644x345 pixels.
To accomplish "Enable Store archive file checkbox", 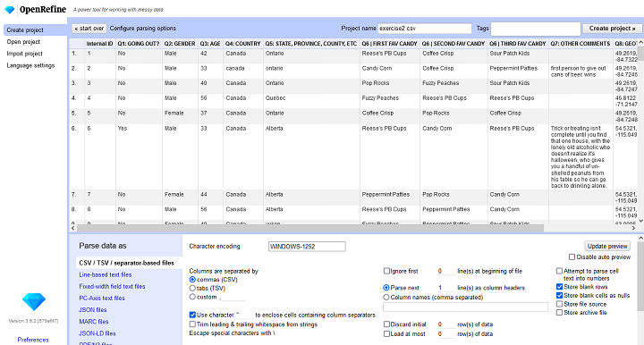I will pos(559,313).
